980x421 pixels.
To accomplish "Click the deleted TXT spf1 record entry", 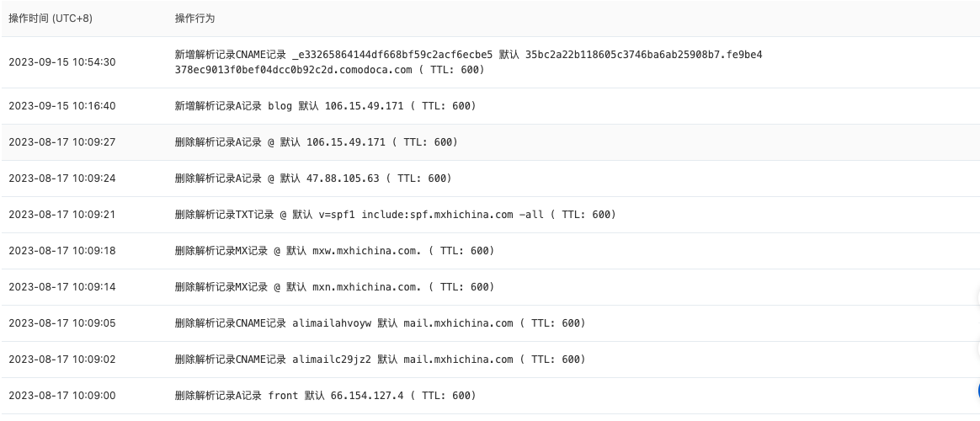I will [x=395, y=215].
